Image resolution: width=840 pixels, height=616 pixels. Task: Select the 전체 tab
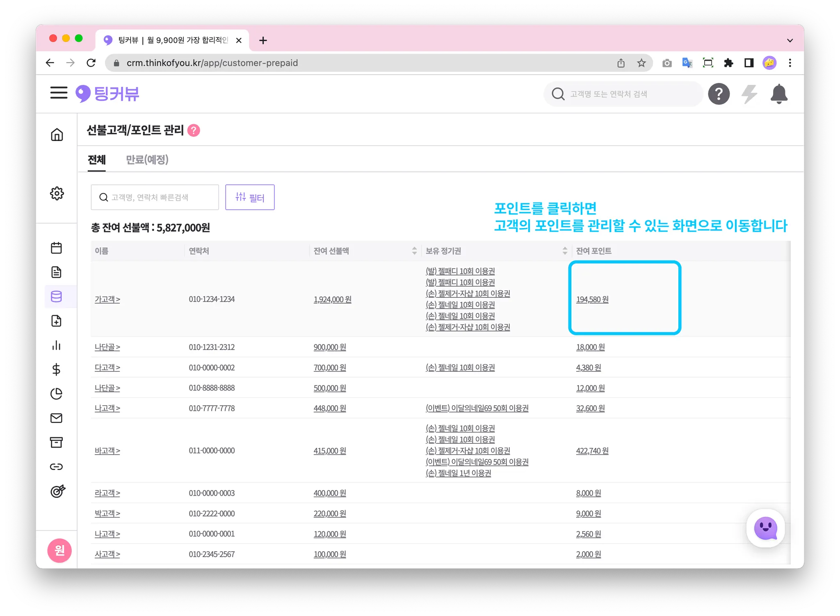97,160
